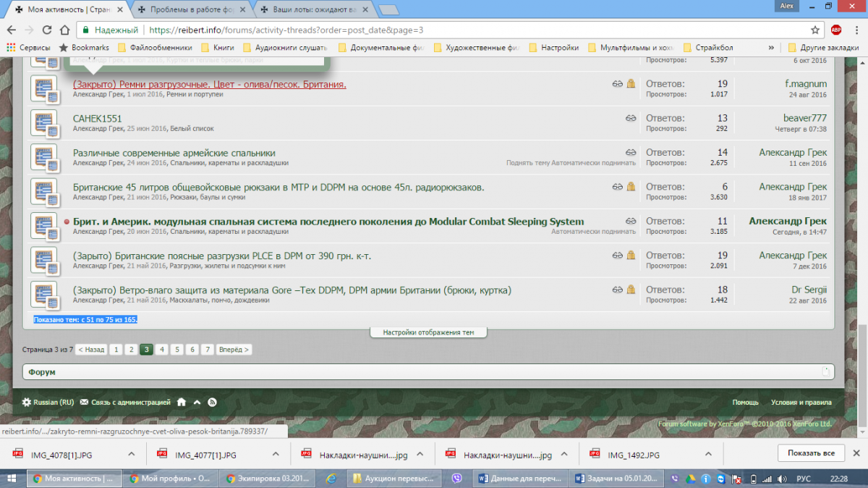Click the lock icon on Ветро-влаго защита row
Screen dimensions: 868x488
(x=631, y=290)
